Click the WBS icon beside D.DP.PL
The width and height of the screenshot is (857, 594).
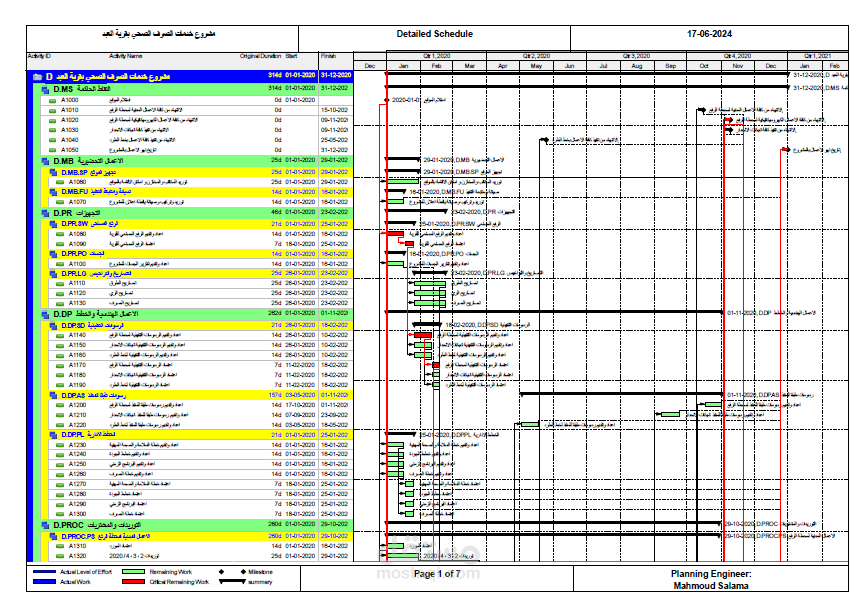click(54, 436)
